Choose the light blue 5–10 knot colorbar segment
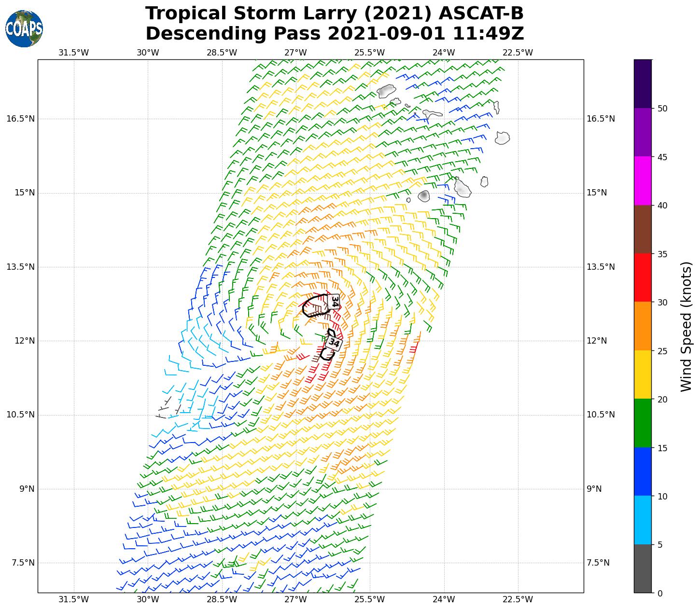 (x=643, y=520)
